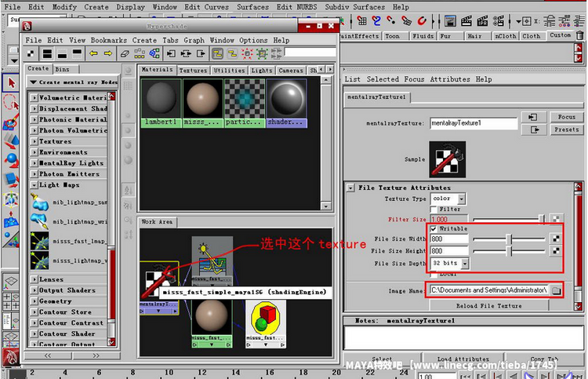Switch to the Textures tab
This screenshot has width=588, height=379.
point(193,70)
